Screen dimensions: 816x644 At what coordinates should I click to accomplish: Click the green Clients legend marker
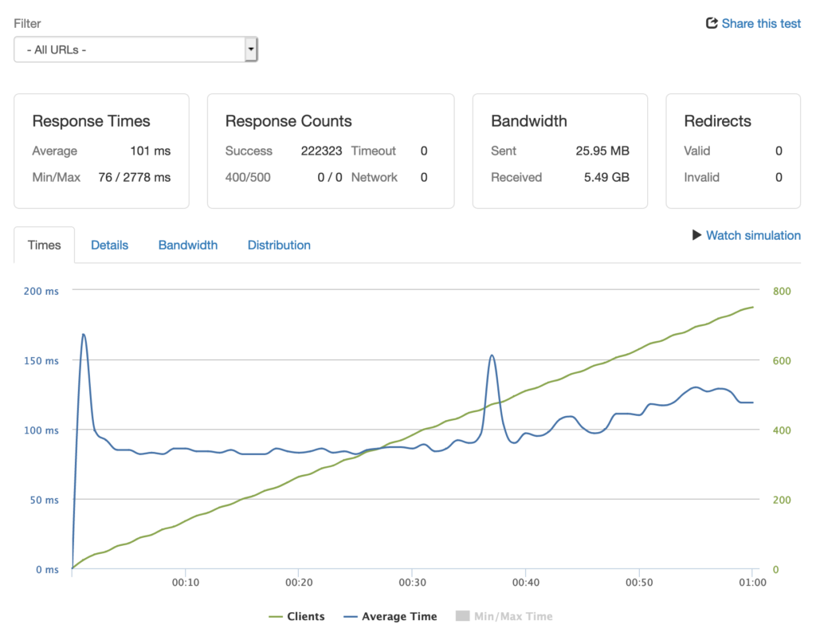[276, 616]
